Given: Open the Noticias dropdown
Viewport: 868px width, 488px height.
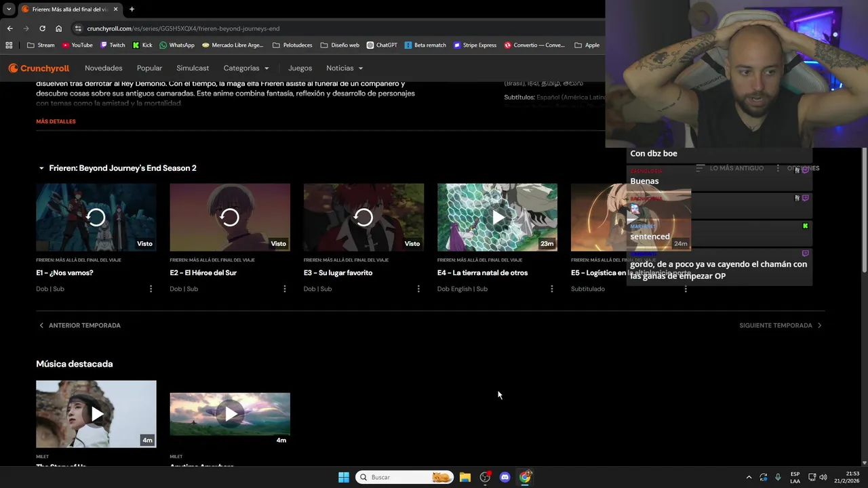Looking at the screenshot, I should (x=344, y=68).
